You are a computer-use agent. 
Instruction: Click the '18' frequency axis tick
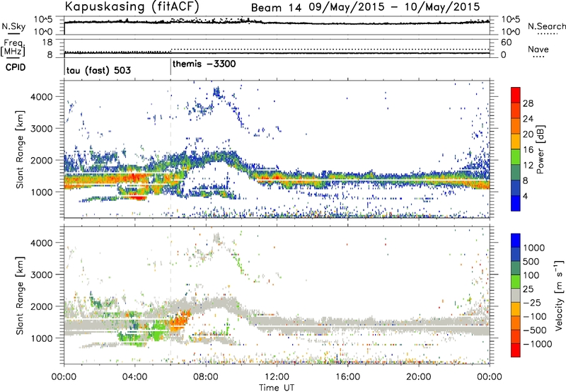[x=47, y=42]
